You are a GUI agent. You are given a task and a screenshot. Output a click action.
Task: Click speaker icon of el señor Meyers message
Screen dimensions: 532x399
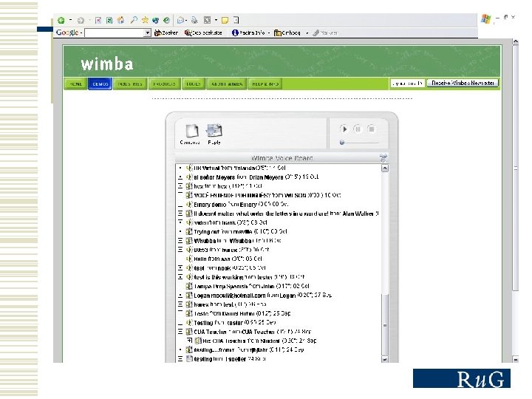point(189,177)
